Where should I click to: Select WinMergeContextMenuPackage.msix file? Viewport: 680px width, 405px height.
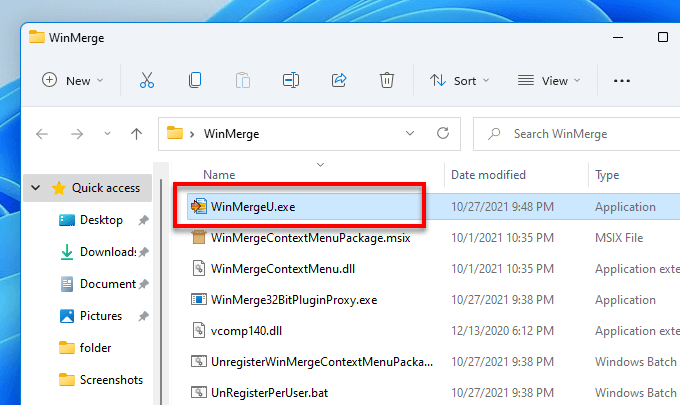311,238
